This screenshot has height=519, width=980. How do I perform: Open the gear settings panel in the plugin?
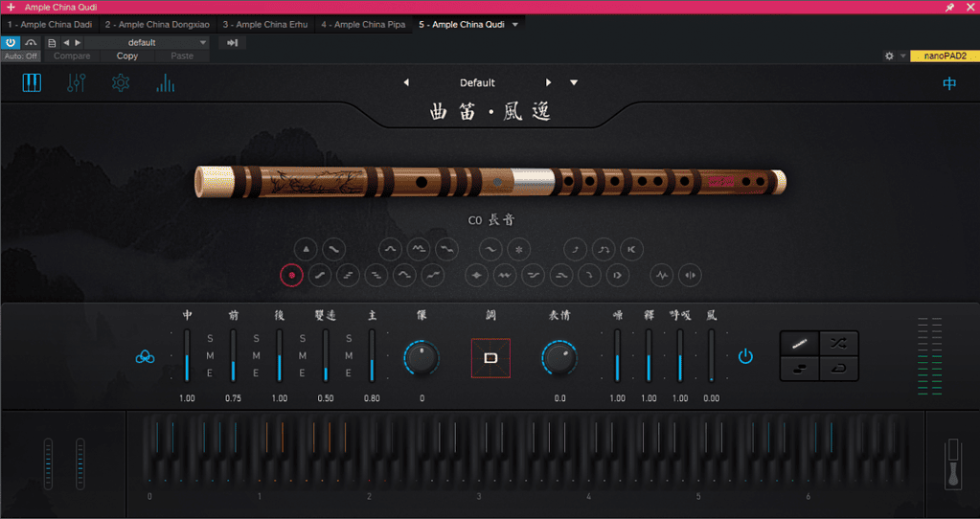[x=121, y=83]
